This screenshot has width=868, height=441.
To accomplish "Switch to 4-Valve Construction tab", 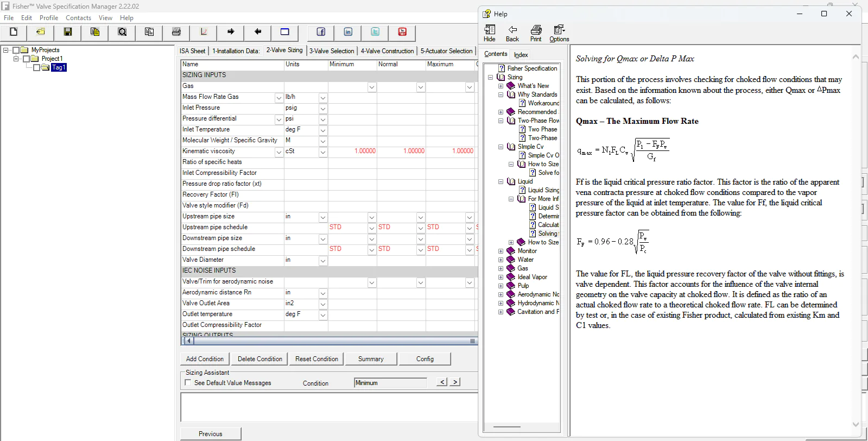I will coord(387,51).
